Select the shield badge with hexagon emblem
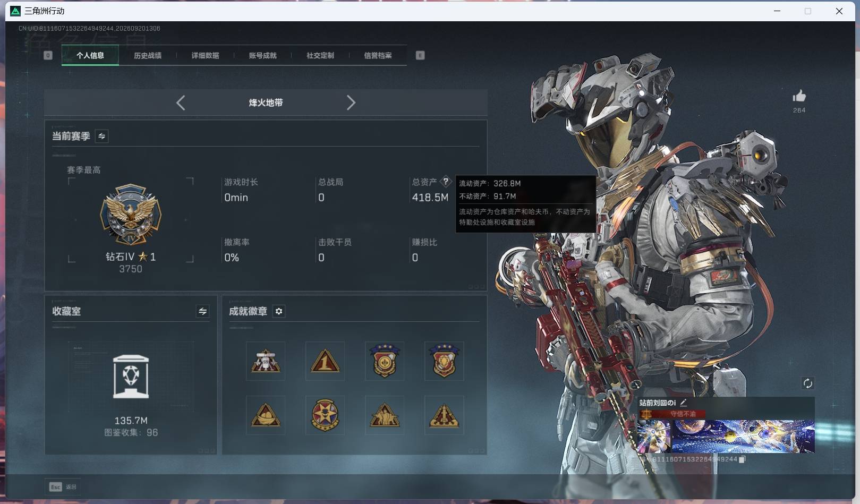The height and width of the screenshot is (504, 860). coord(444,361)
